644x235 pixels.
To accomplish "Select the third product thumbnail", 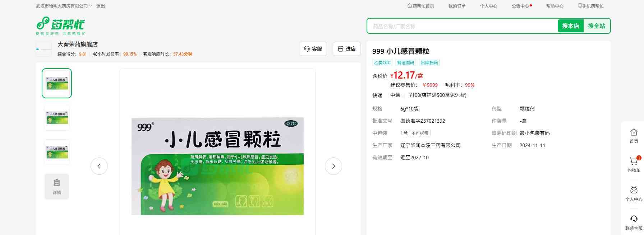I will pyautogui.click(x=57, y=152).
